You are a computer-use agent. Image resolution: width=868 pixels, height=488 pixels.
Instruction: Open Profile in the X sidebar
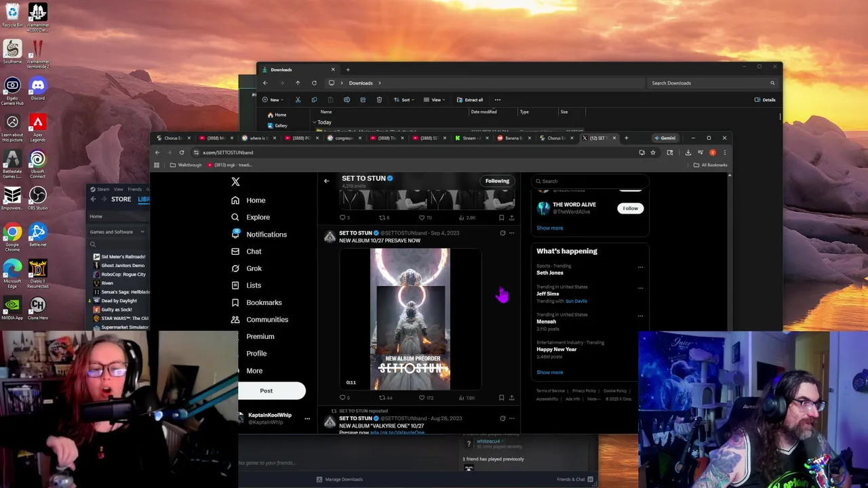[x=256, y=353]
